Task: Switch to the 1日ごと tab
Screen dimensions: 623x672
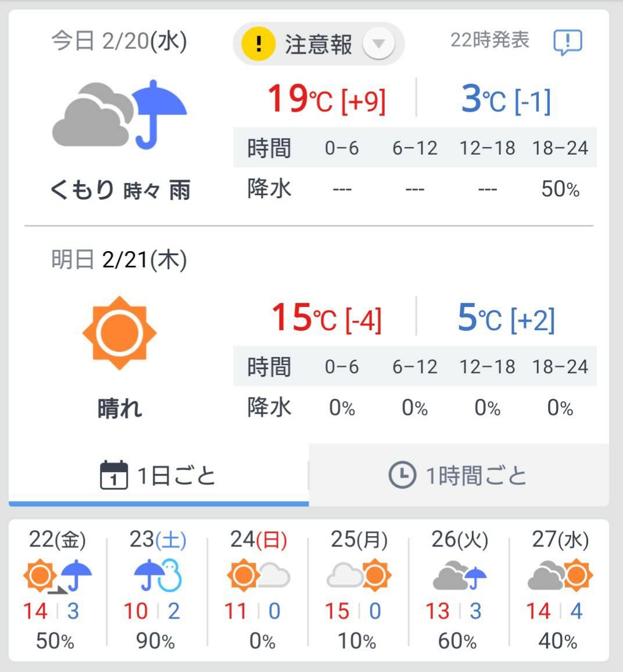Action: click(x=159, y=476)
